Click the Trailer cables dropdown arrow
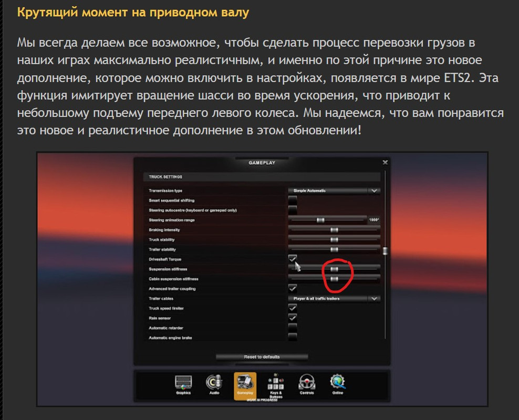Viewport: 519px width, 420px height. [x=375, y=299]
